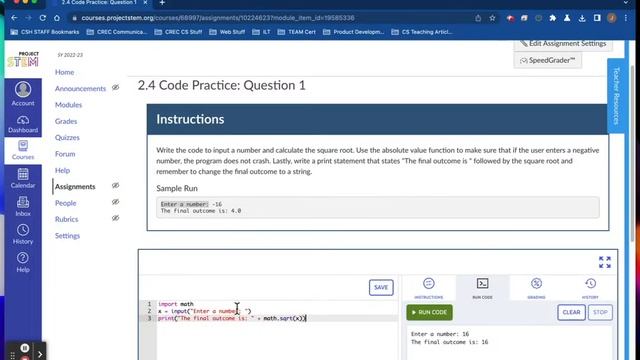Open the Teacher Resources side tab

pos(616,96)
